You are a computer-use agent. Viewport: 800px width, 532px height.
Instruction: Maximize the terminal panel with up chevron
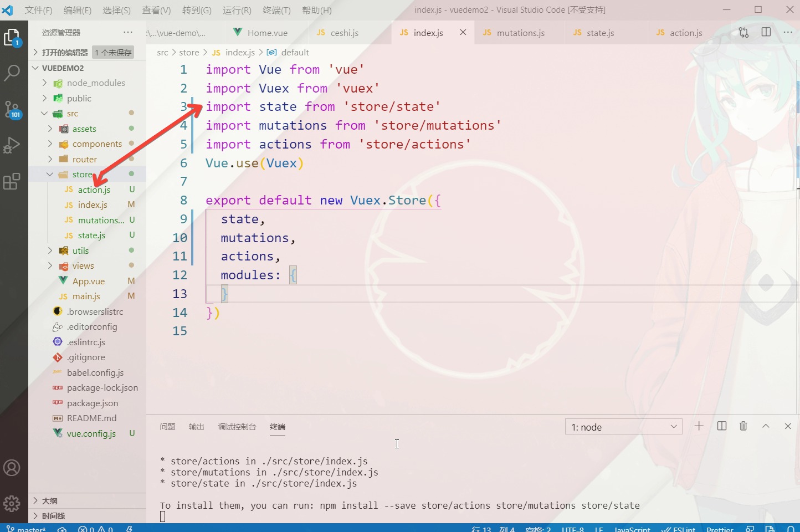(x=766, y=426)
